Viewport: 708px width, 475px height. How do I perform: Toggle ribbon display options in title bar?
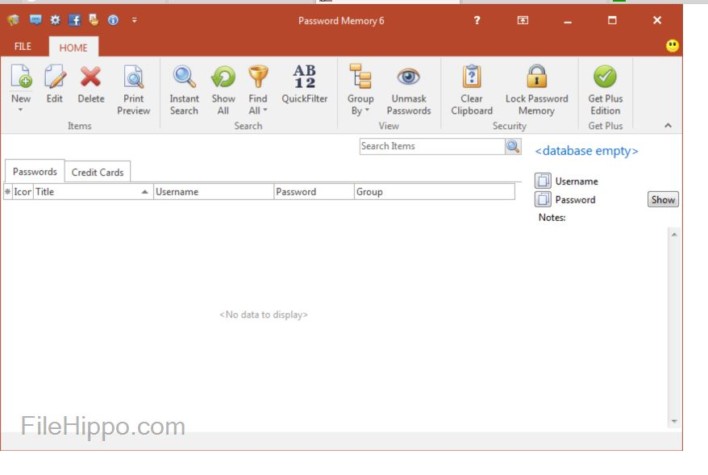(522, 20)
